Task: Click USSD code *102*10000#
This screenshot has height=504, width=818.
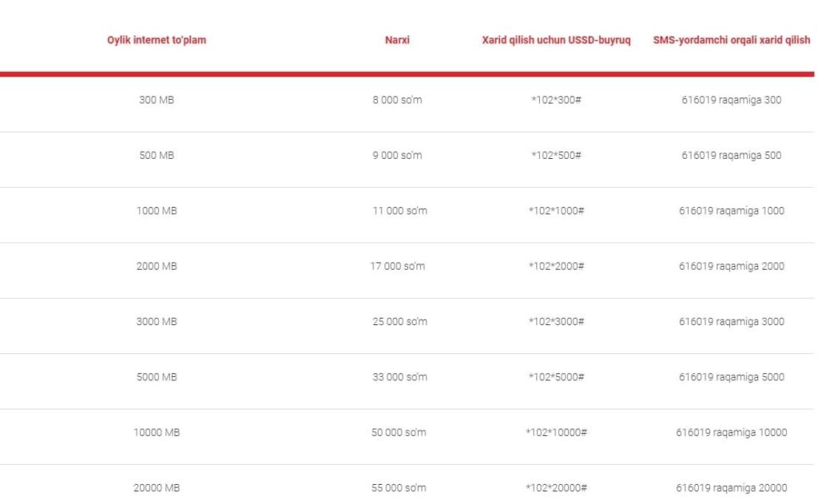Action: click(x=556, y=433)
